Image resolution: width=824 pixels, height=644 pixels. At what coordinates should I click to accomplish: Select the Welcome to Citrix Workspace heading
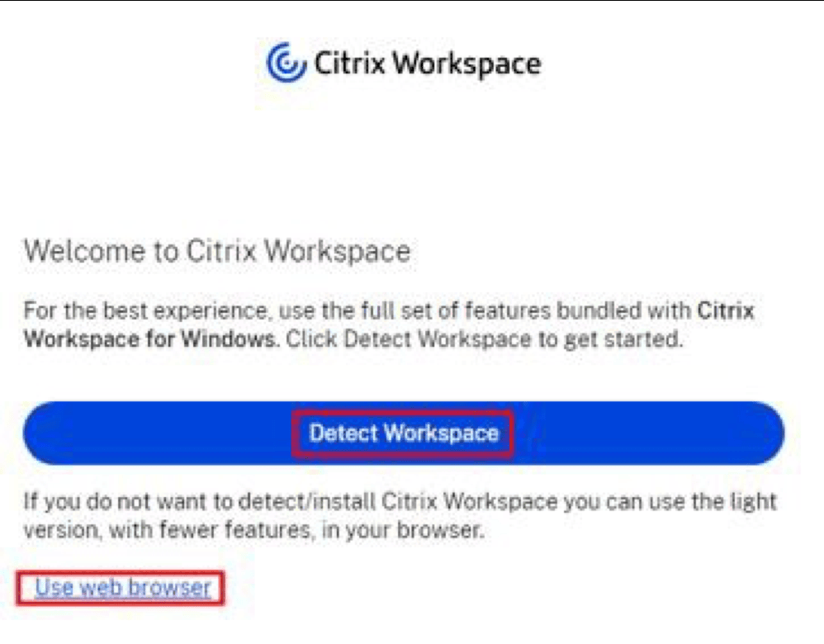[217, 250]
